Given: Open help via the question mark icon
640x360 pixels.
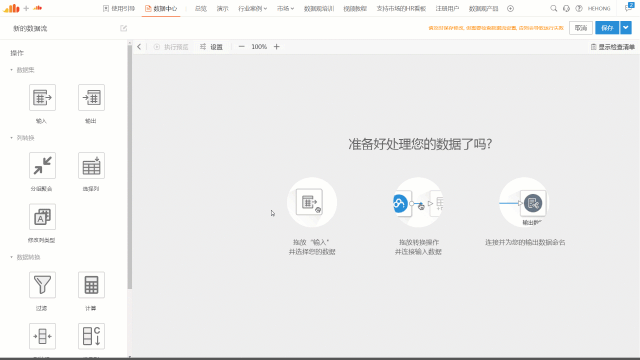Looking at the screenshot, I should (579, 8).
